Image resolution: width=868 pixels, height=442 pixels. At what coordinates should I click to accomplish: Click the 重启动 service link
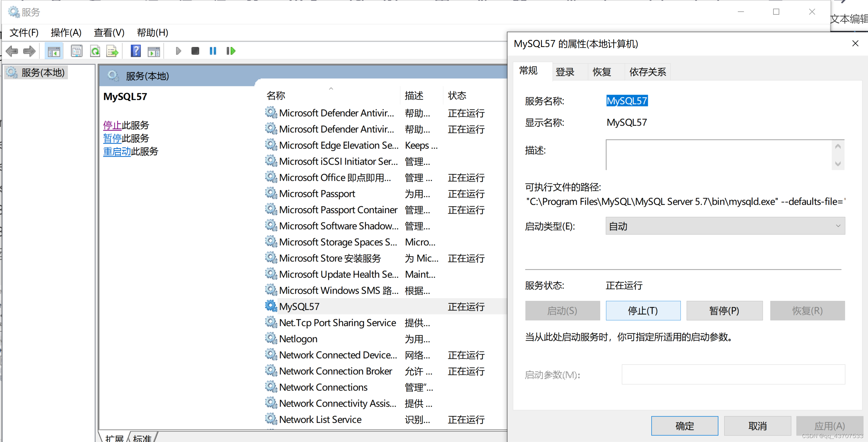[117, 152]
